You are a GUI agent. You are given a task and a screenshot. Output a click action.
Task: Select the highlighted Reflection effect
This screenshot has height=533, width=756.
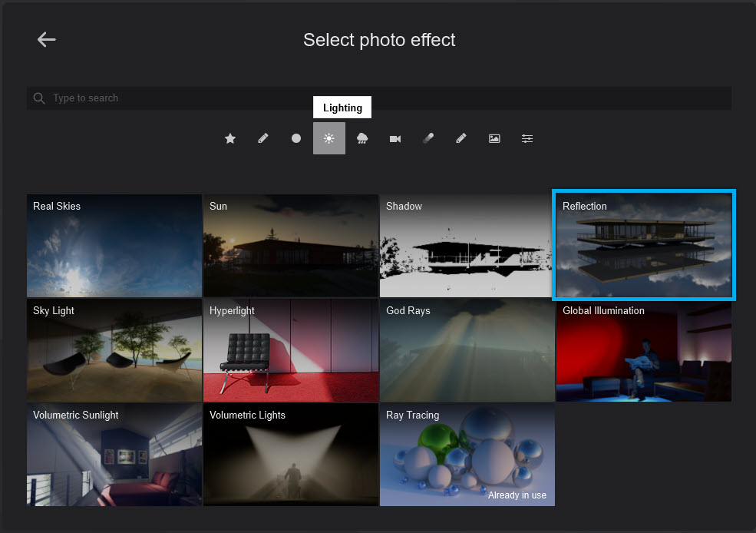click(643, 245)
